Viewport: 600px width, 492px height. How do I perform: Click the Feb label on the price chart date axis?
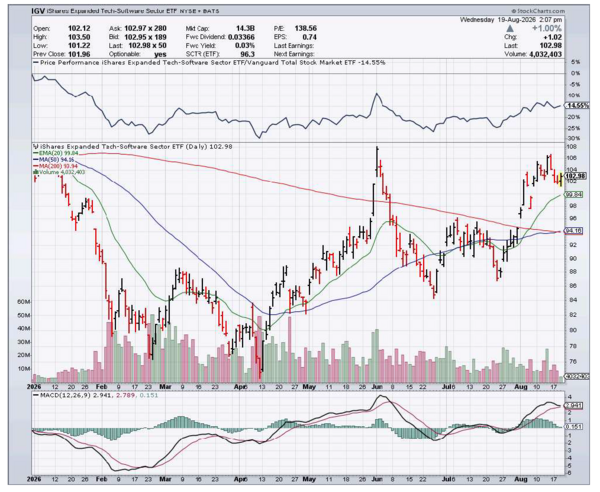pos(102,387)
